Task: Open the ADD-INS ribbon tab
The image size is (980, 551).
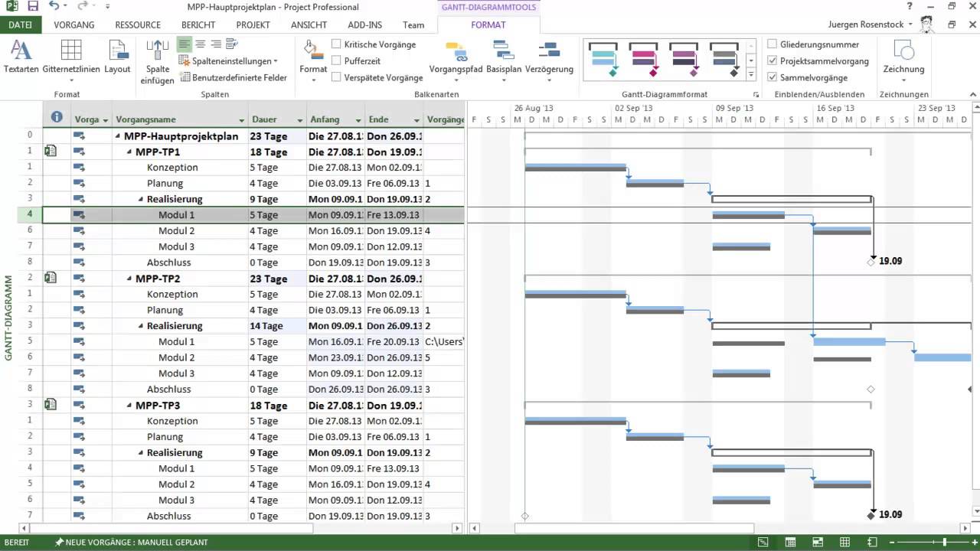Action: [364, 24]
